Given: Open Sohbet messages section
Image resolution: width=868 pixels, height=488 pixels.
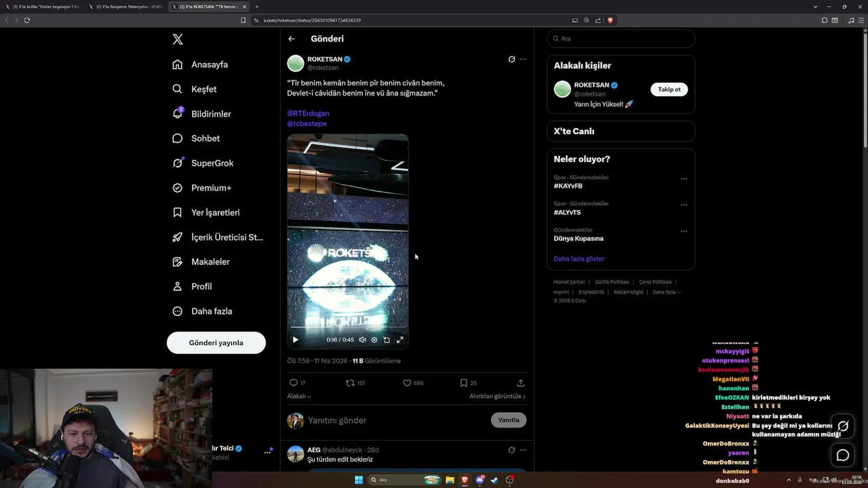Looking at the screenshot, I should (x=196, y=138).
